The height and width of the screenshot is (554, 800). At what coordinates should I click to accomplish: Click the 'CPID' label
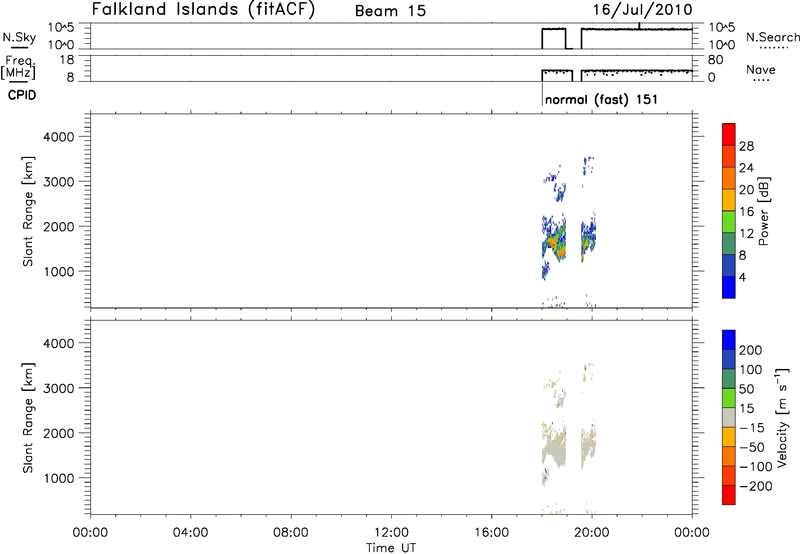(x=22, y=95)
